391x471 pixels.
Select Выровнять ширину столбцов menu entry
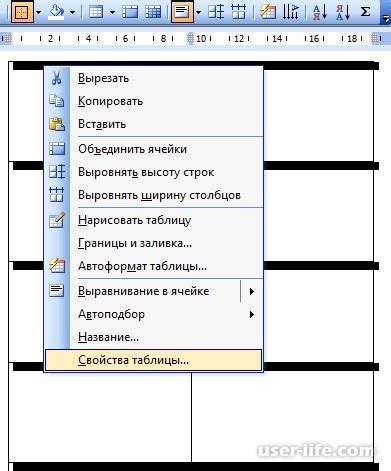click(x=153, y=195)
